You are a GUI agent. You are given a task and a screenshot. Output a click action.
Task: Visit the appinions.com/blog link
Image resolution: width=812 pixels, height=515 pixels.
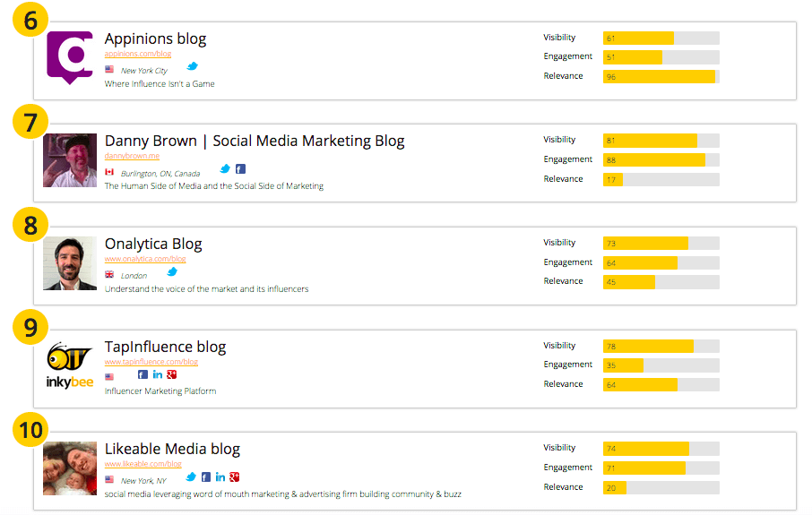click(137, 54)
